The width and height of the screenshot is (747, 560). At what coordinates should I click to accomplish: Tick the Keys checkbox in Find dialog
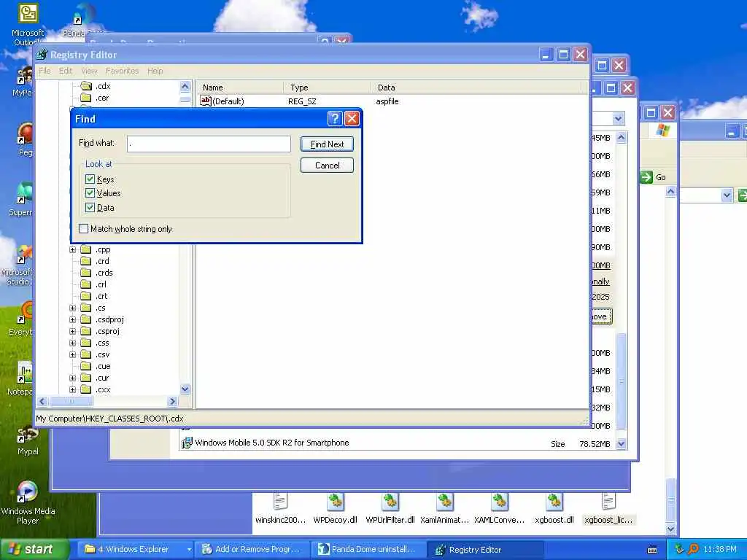point(90,179)
